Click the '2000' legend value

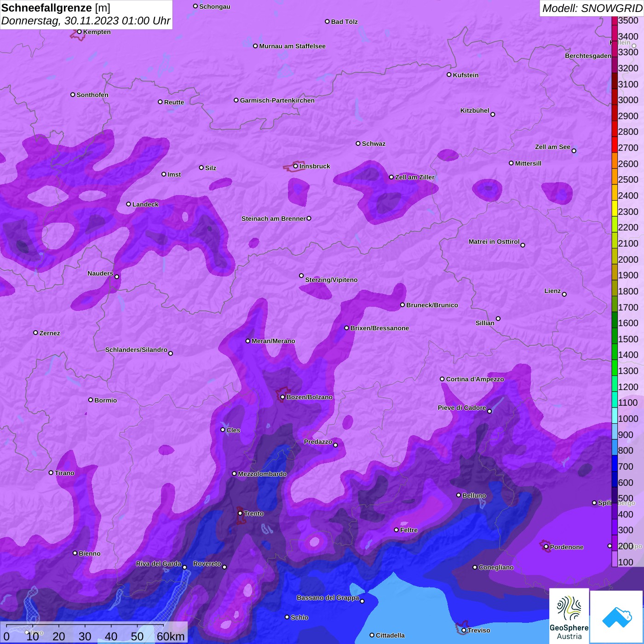point(628,259)
